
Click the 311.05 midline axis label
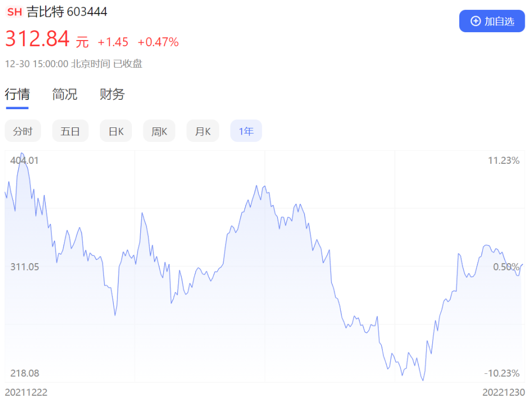pyautogui.click(x=24, y=267)
